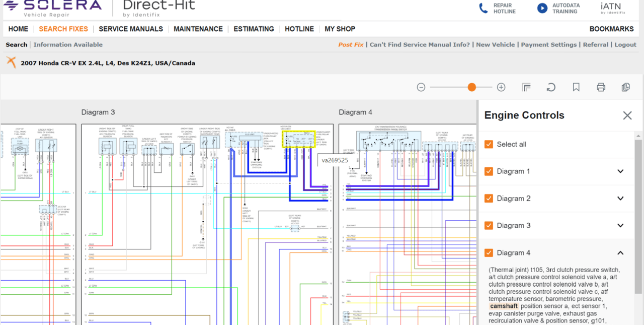Click the bookmark icon above the diagrams
Image resolution: width=644 pixels, height=325 pixels.
(x=576, y=87)
